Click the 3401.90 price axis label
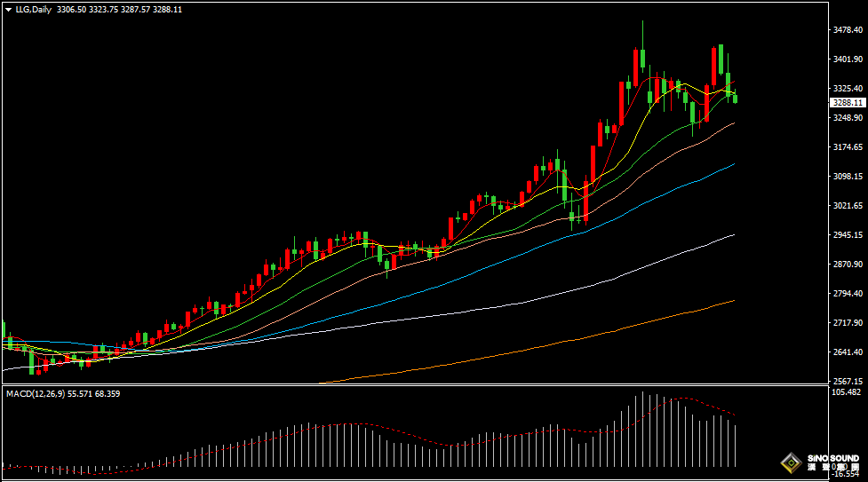Screen dimensions: 868x482 [847, 59]
